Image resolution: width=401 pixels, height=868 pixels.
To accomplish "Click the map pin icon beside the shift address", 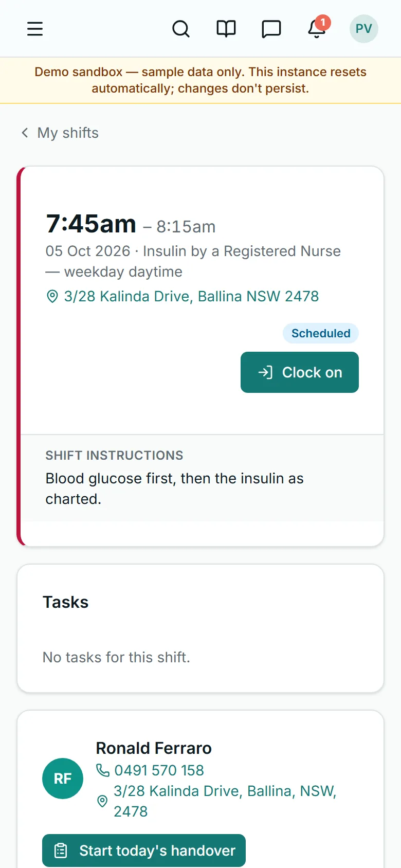I will 52,296.
